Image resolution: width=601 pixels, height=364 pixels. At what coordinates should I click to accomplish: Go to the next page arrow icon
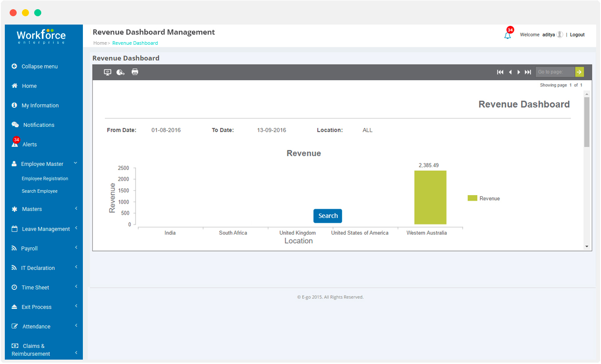click(x=519, y=72)
